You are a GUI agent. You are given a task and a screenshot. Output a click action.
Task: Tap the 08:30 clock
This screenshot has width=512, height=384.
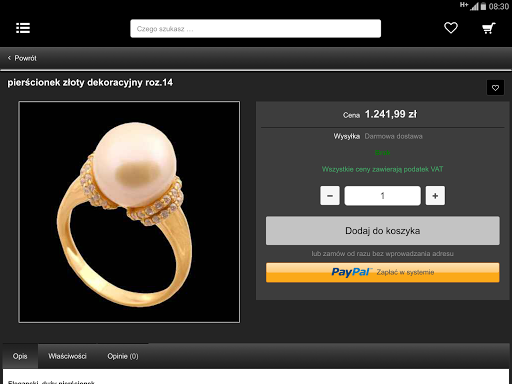(499, 7)
